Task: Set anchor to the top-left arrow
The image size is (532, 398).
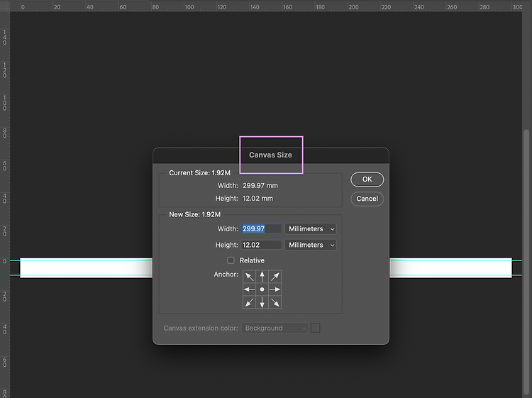Action: 250,277
